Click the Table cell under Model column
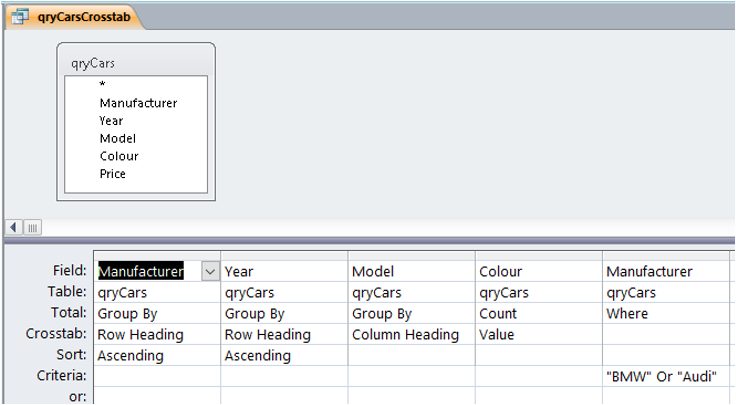The height and width of the screenshot is (405, 736). click(x=412, y=292)
